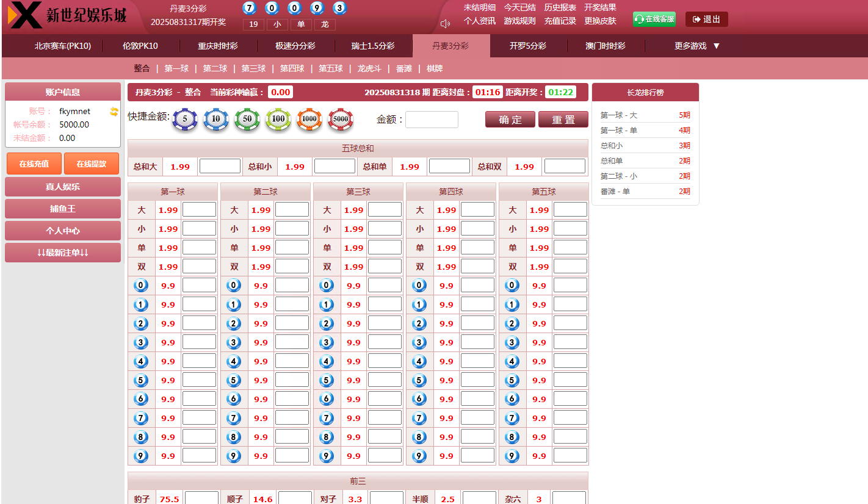This screenshot has width=868, height=504.
Task: Refresh account balance with the refresh icon
Action: [x=115, y=112]
